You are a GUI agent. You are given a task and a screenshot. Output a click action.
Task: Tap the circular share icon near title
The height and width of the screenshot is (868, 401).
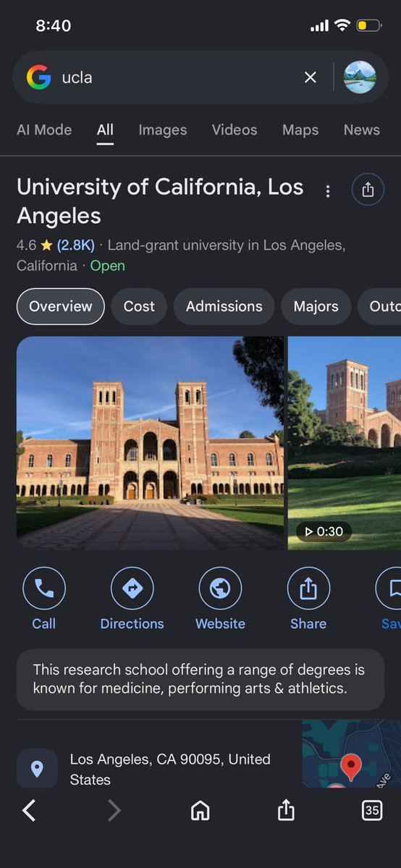coord(368,190)
